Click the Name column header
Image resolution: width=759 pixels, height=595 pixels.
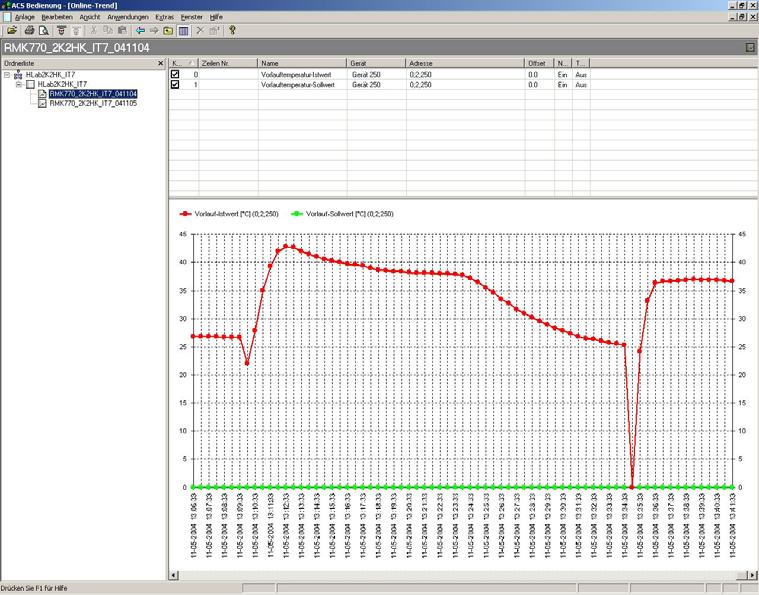pyautogui.click(x=302, y=63)
